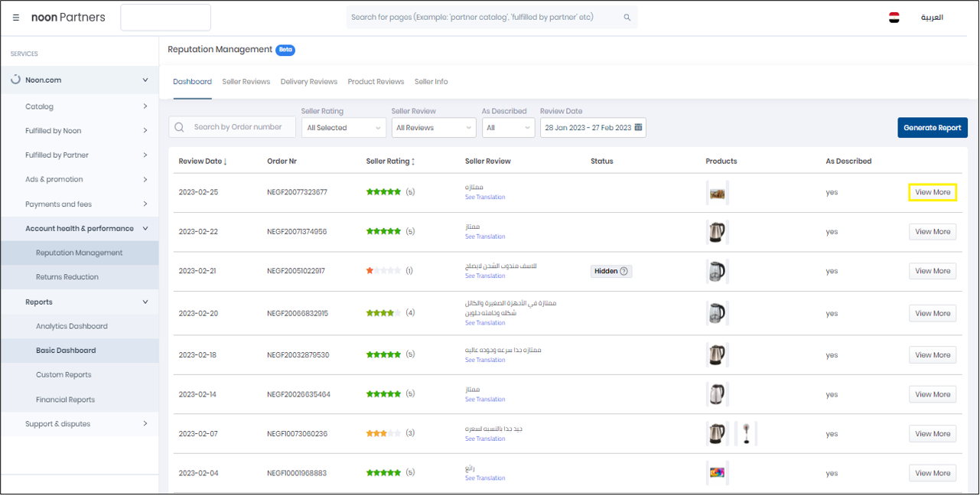See Translation for the 2023-02-21 review
Viewport: 980px width, 496px height.
pyautogui.click(x=485, y=276)
